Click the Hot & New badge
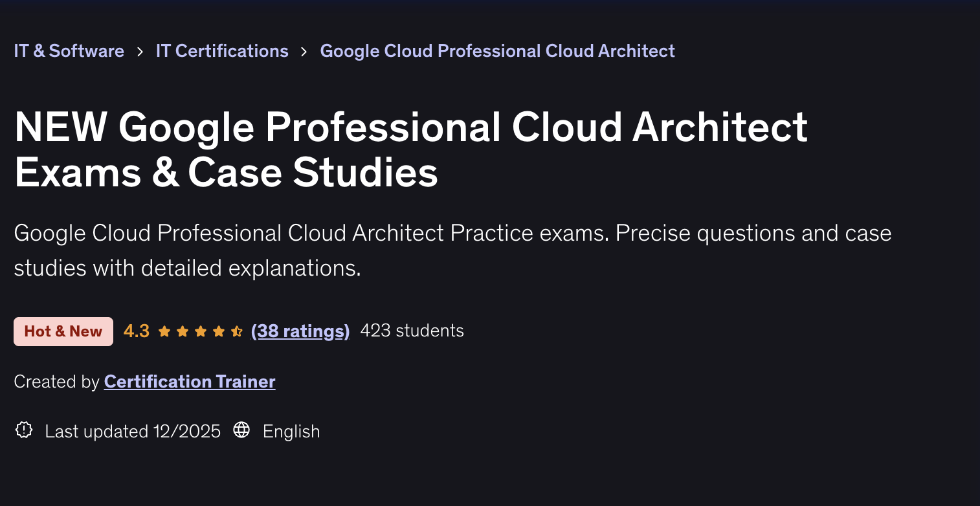 click(x=63, y=331)
